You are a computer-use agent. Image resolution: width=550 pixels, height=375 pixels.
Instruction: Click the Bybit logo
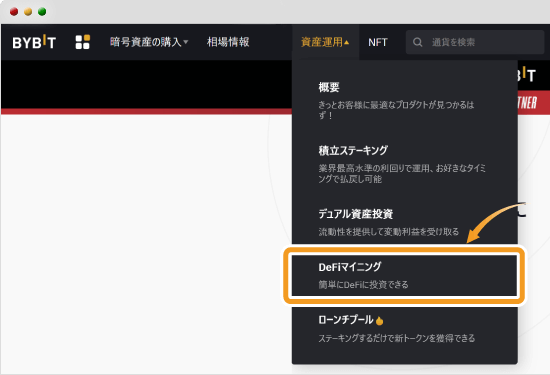pyautogui.click(x=34, y=42)
